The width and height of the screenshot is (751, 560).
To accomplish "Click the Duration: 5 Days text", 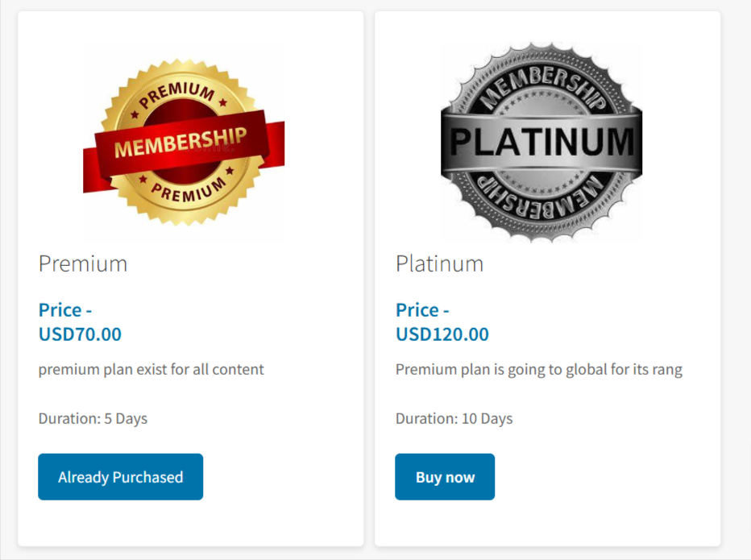I will pos(93,418).
